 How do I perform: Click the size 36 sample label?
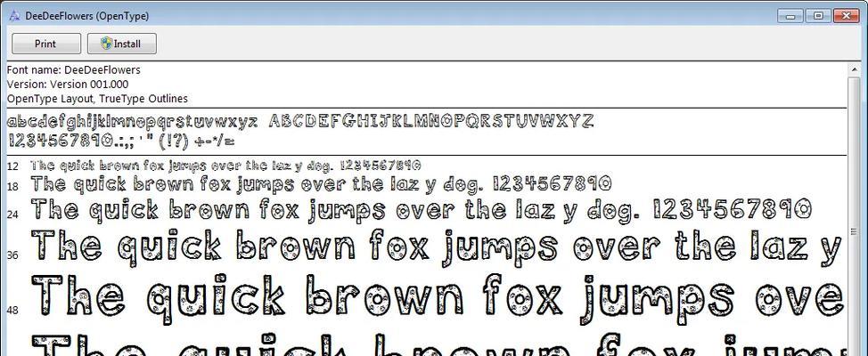click(12, 255)
